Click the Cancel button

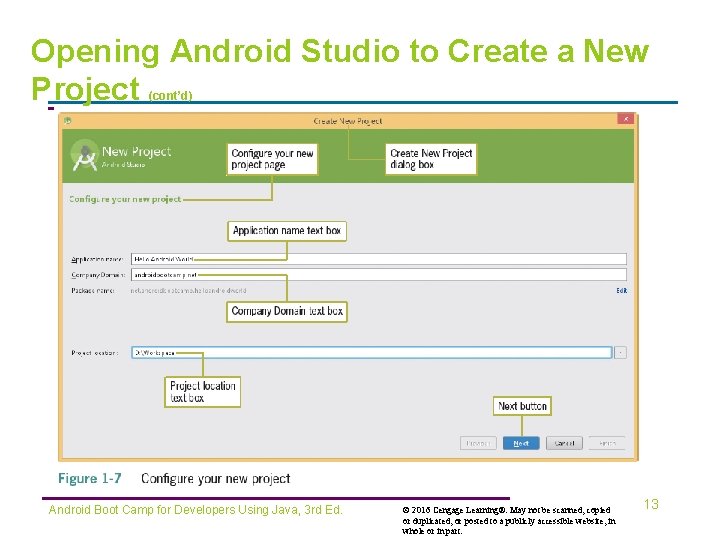pos(564,443)
